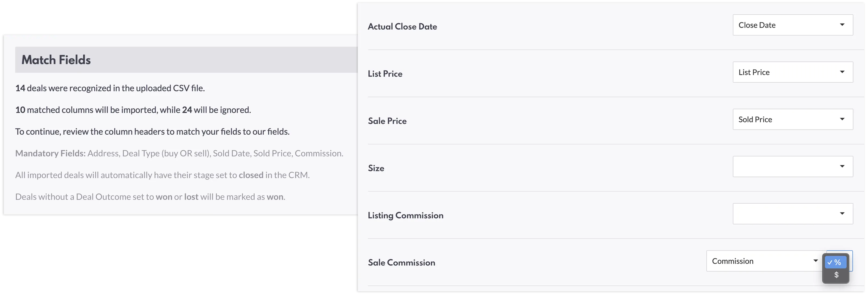The height and width of the screenshot is (294, 868).
Task: Expand the empty Size dropdown
Action: [x=792, y=166]
